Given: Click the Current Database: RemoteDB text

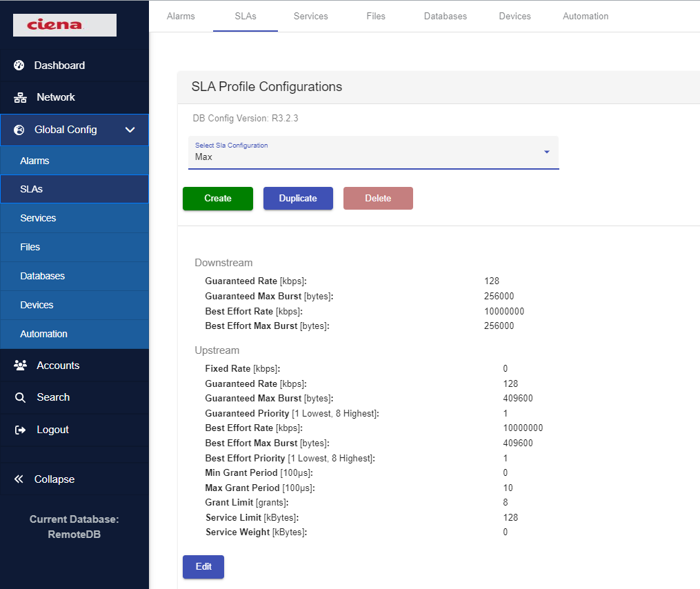Looking at the screenshot, I should click(x=74, y=527).
